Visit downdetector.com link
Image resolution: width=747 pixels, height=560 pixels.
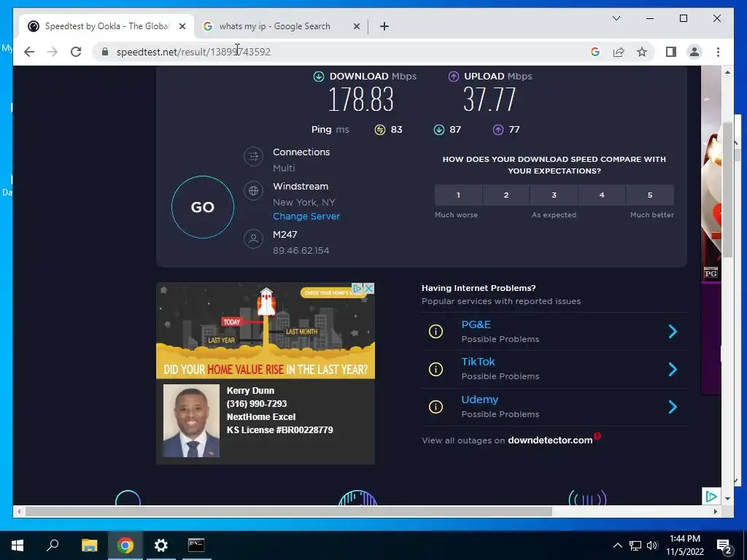pyautogui.click(x=550, y=440)
